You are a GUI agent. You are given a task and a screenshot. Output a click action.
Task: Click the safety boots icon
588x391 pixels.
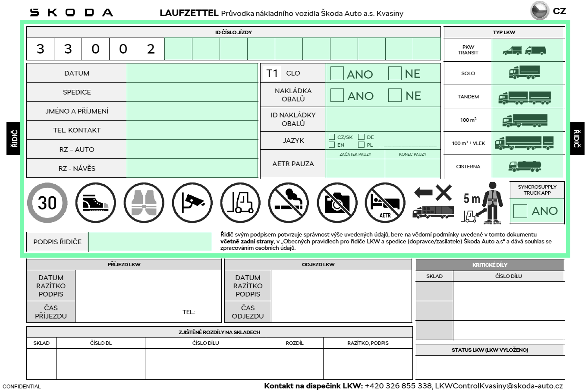95,202
